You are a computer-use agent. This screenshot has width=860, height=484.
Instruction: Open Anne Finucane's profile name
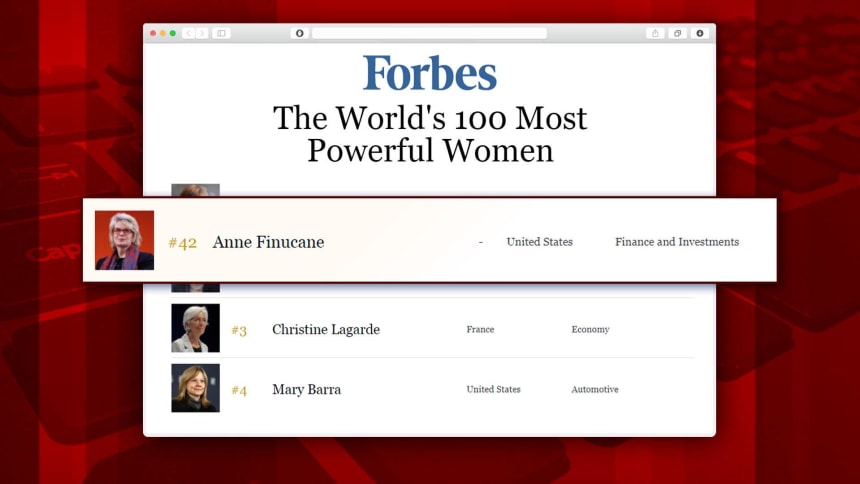coord(268,242)
